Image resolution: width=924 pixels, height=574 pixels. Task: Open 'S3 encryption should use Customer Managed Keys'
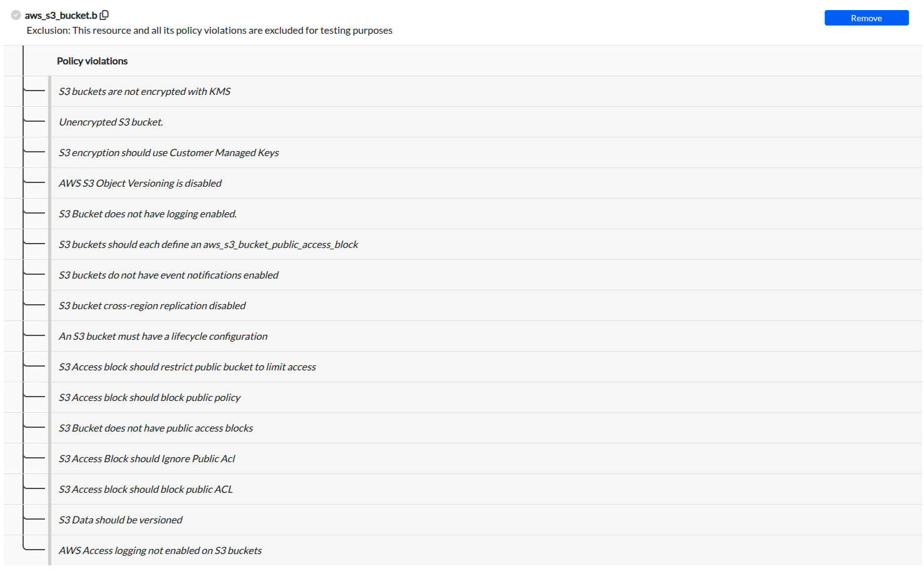169,153
